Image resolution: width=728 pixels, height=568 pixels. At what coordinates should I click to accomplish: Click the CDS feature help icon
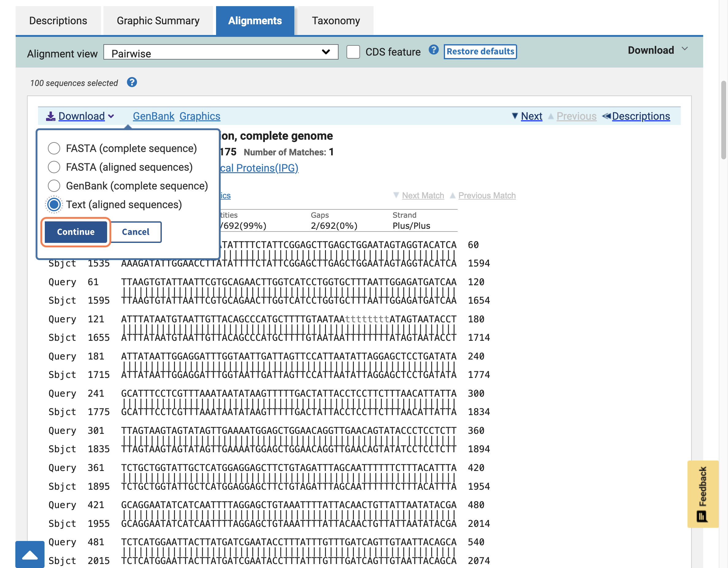point(433,50)
